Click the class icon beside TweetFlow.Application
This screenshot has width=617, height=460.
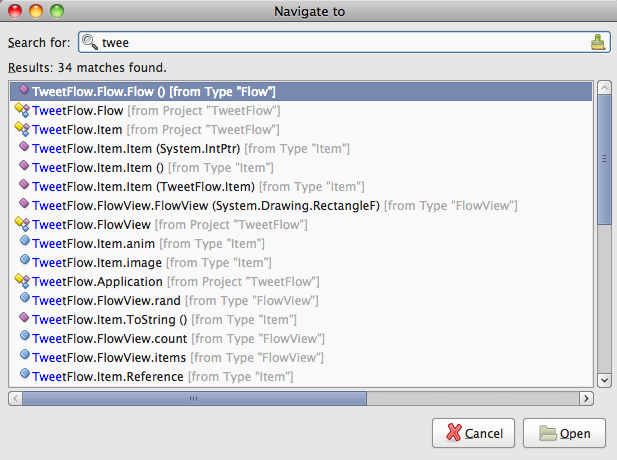(x=23, y=281)
